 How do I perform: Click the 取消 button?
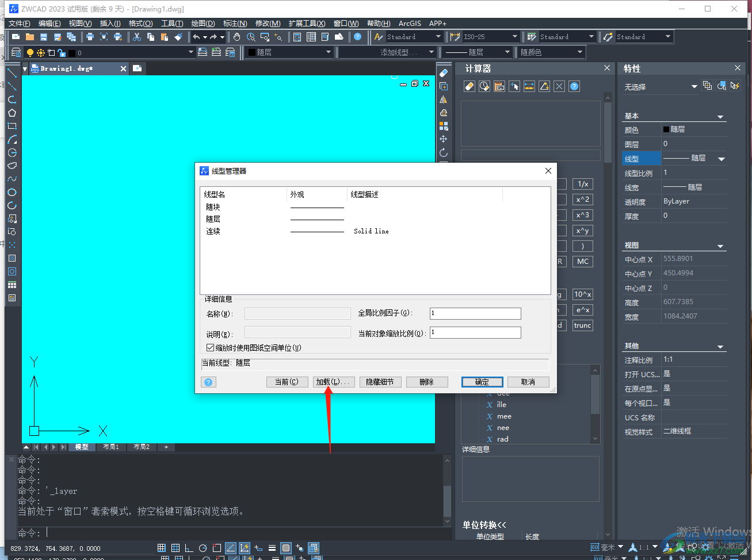[x=528, y=382]
